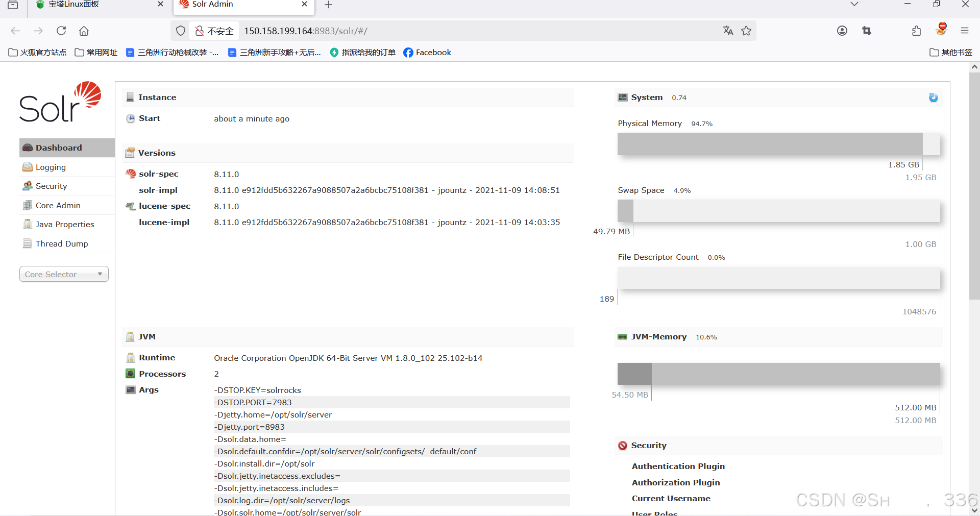Click the Core Admin sidebar icon

tap(28, 205)
